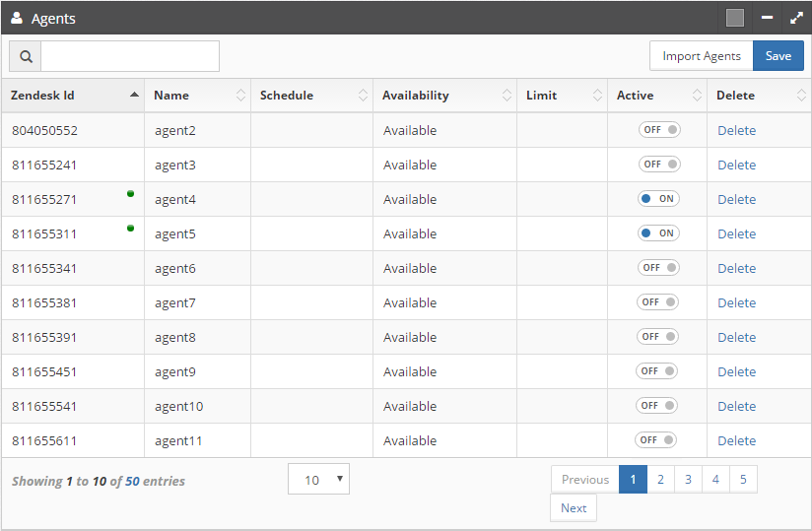Click the gray square icon in header
Viewport: 812px width, 531px height.
735,18
